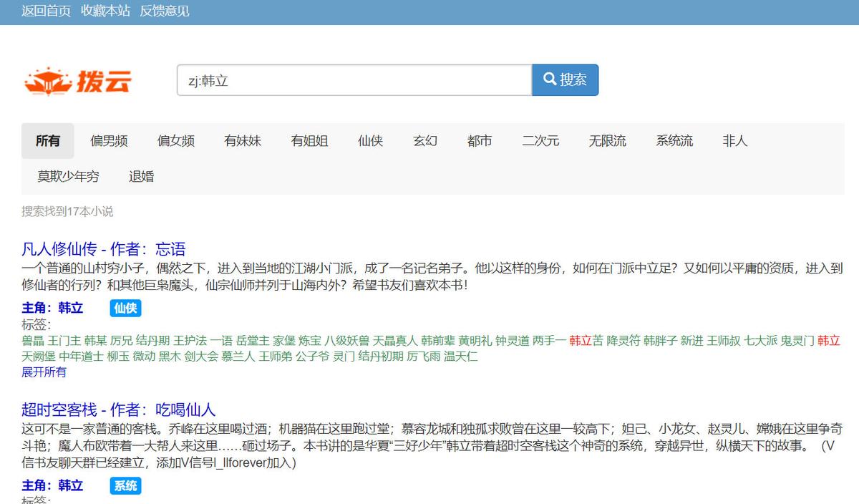Screen dimensions: 859x504
Task: Click the 公子爷 tag
Action: point(313,356)
